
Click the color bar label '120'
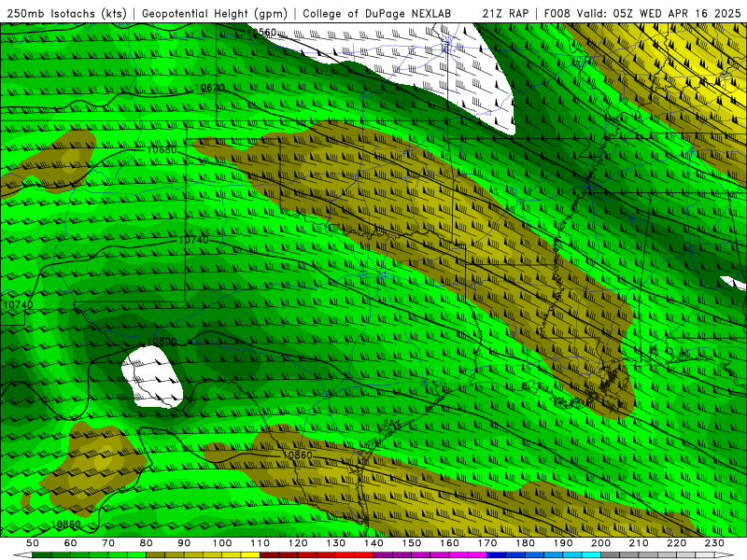(298, 543)
